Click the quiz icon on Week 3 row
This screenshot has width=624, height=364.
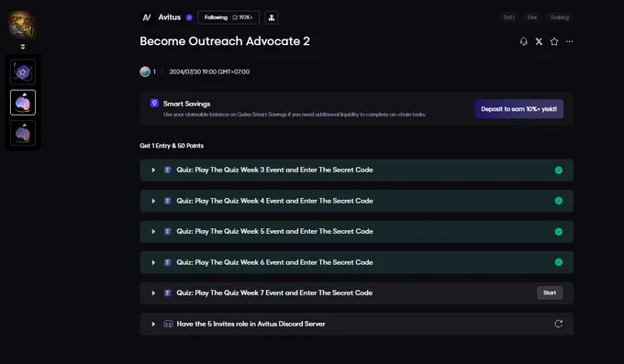click(x=168, y=170)
